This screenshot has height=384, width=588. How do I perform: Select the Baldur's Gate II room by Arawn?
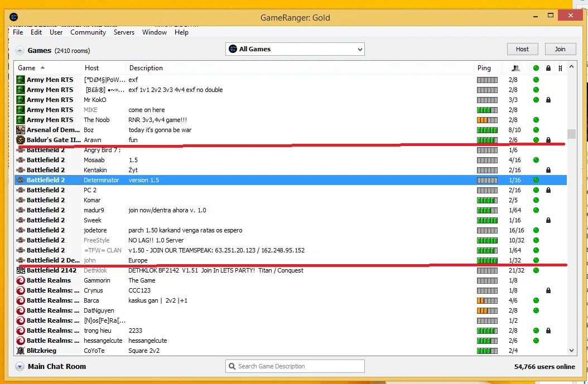pos(291,140)
